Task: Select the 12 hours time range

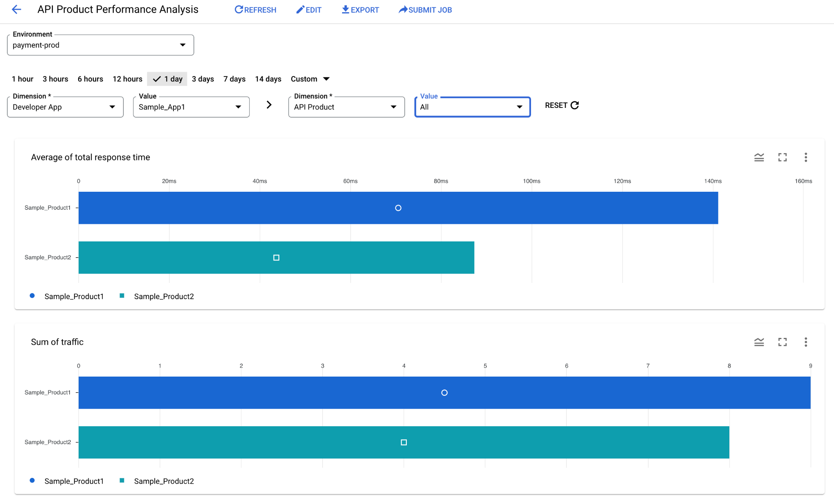Action: [x=127, y=79]
